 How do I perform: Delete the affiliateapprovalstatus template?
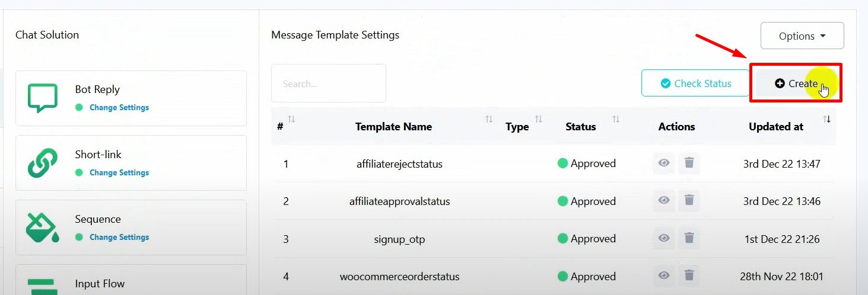coord(689,201)
